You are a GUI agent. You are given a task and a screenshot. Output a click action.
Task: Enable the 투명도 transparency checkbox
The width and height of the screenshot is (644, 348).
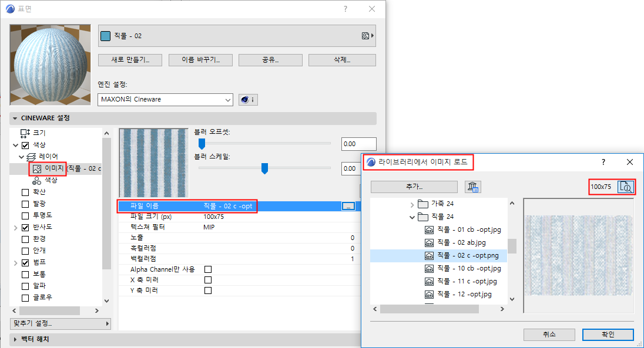(25, 215)
